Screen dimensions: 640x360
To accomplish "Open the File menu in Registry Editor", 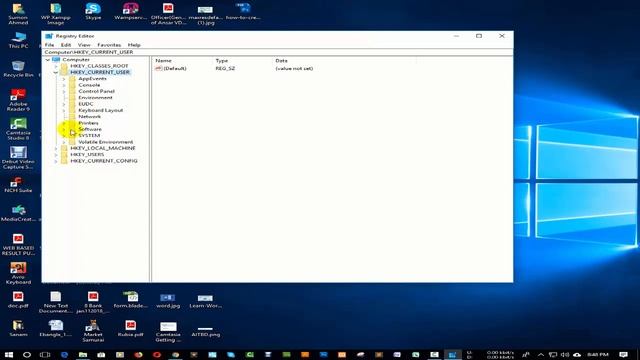I will click(49, 45).
